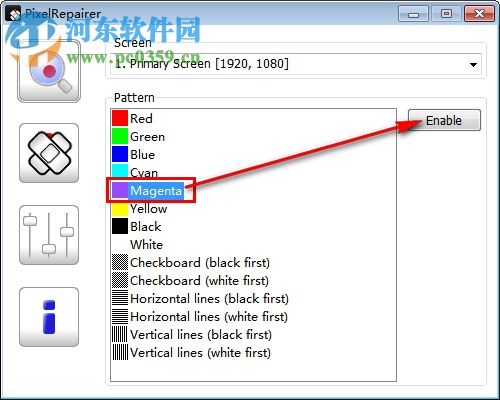Viewport: 500px width, 400px height.
Task: Select Horizontal lines (black first) pattern
Action: coord(200,298)
